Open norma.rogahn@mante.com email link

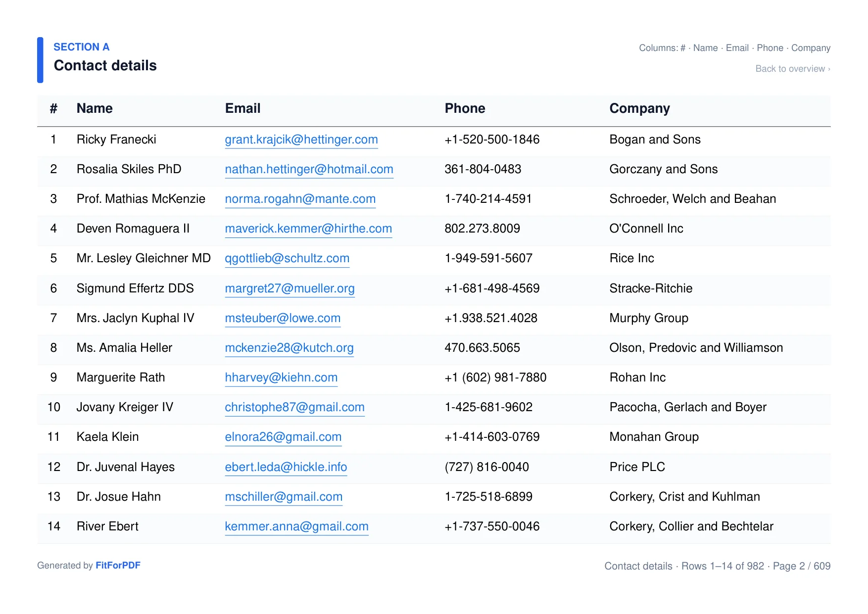point(300,199)
